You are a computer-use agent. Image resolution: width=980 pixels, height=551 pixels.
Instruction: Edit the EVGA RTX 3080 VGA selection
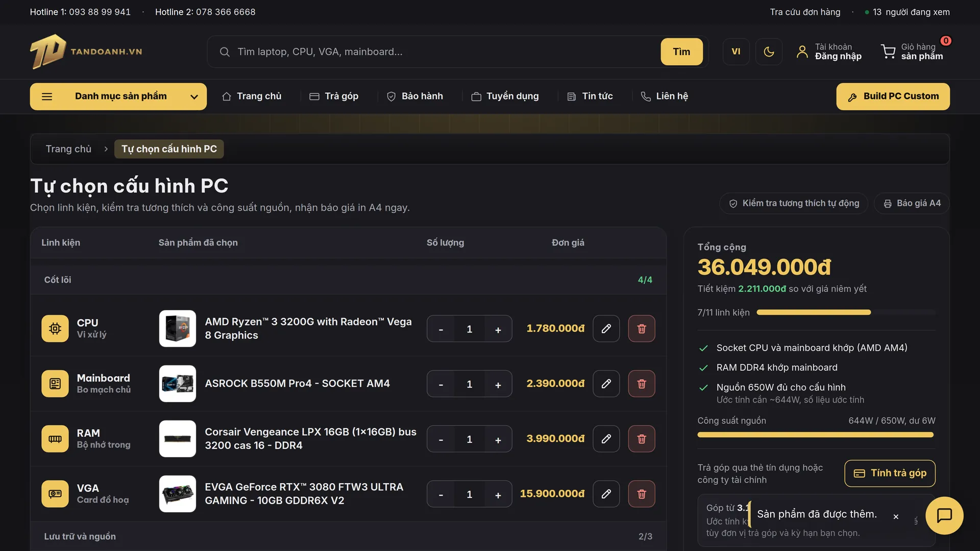click(x=606, y=494)
